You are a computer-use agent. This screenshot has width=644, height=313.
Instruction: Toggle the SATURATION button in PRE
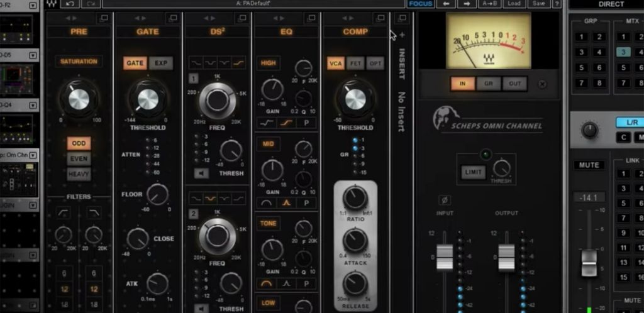pos(79,62)
